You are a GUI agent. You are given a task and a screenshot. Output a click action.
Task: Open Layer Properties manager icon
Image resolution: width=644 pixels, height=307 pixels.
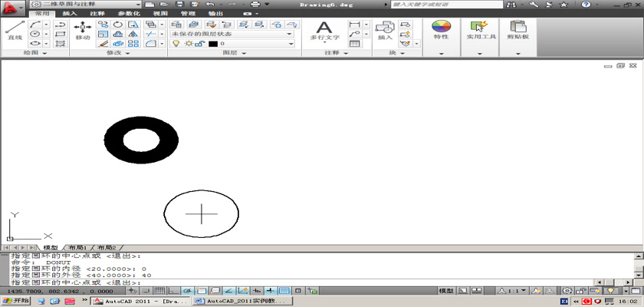(176, 25)
